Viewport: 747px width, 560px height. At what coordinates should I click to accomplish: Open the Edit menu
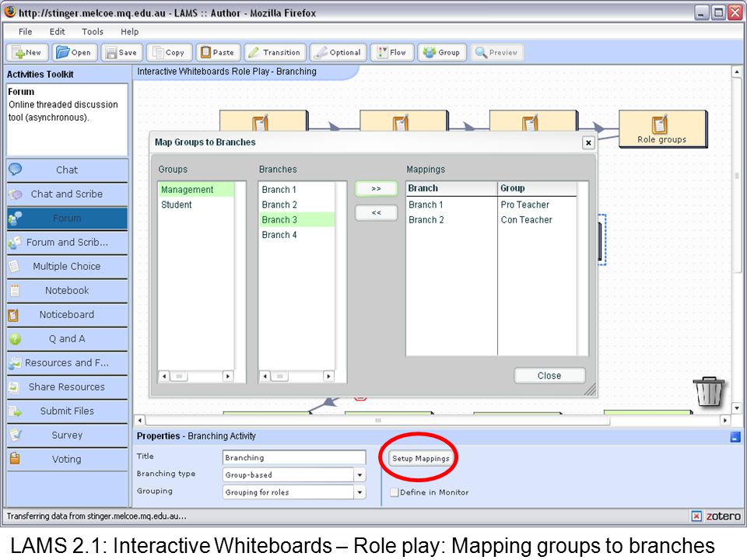57,32
